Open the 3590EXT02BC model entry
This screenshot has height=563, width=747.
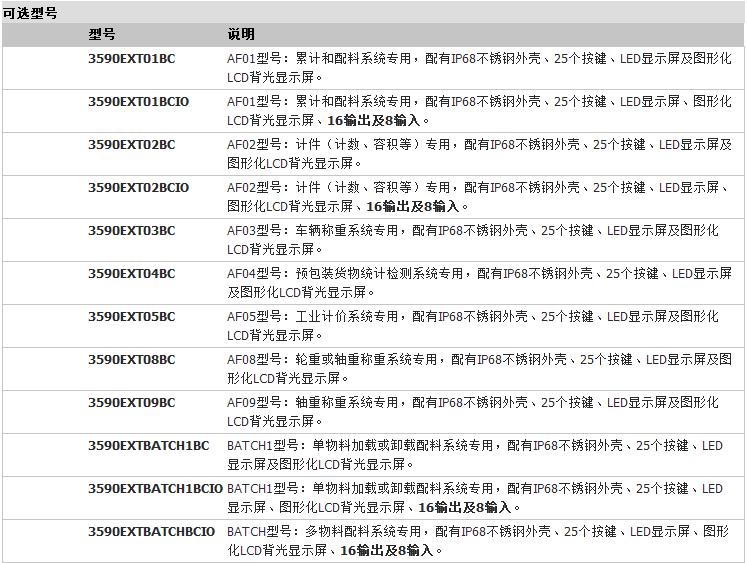click(x=131, y=145)
